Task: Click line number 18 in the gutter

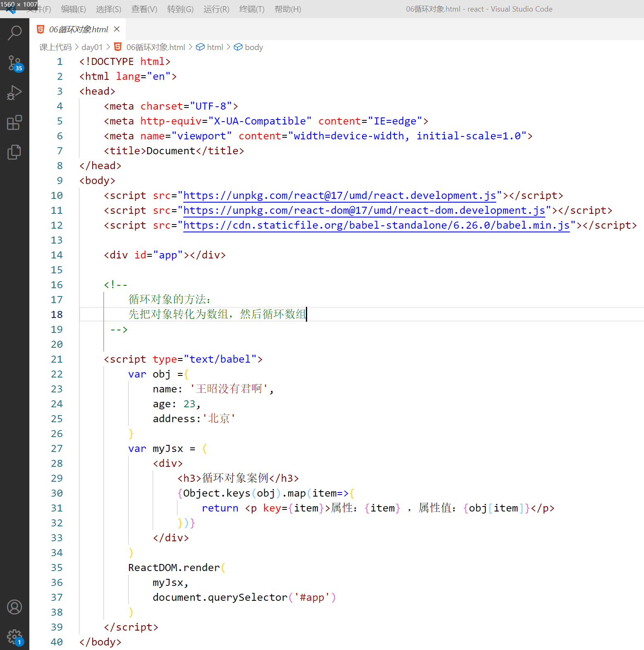Action: [x=57, y=314]
